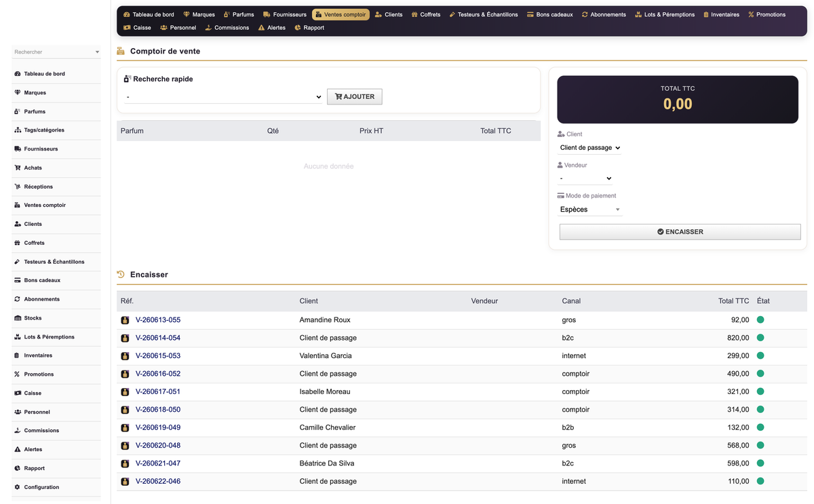Click the Inventaires clipboard icon in the sidebar
Screen dimensions: 814x504
[x=17, y=355]
